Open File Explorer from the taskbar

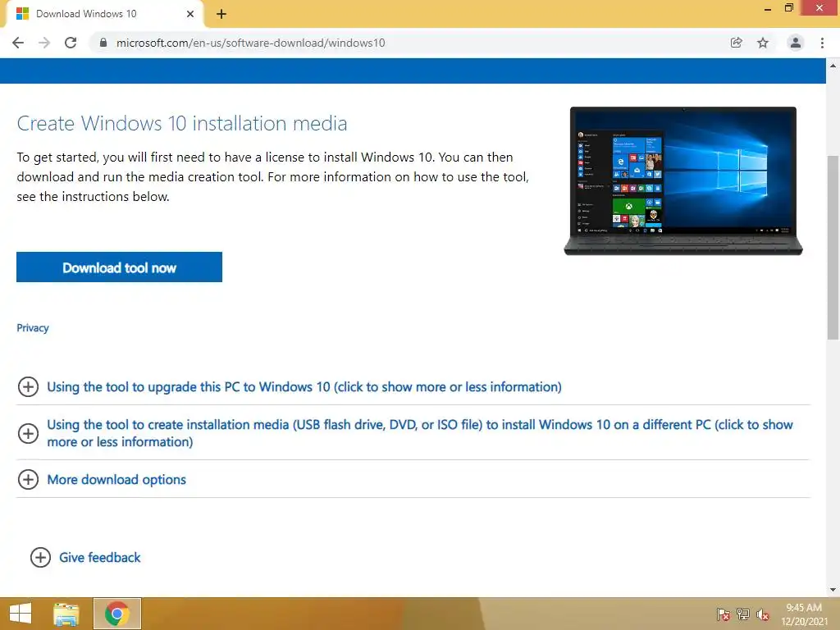[66, 614]
